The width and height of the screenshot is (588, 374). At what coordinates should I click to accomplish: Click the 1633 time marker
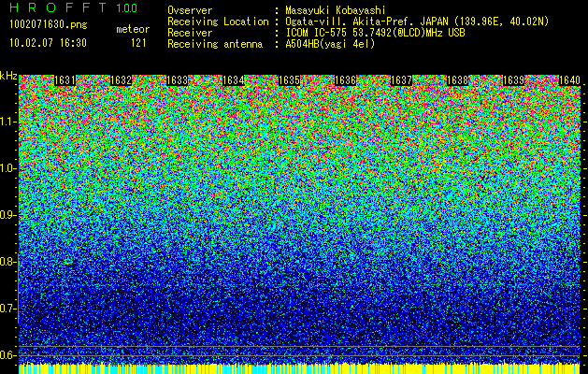point(177,80)
